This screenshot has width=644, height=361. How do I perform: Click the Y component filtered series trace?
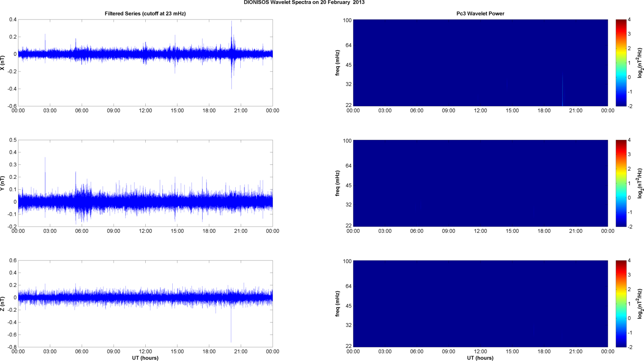(x=145, y=202)
